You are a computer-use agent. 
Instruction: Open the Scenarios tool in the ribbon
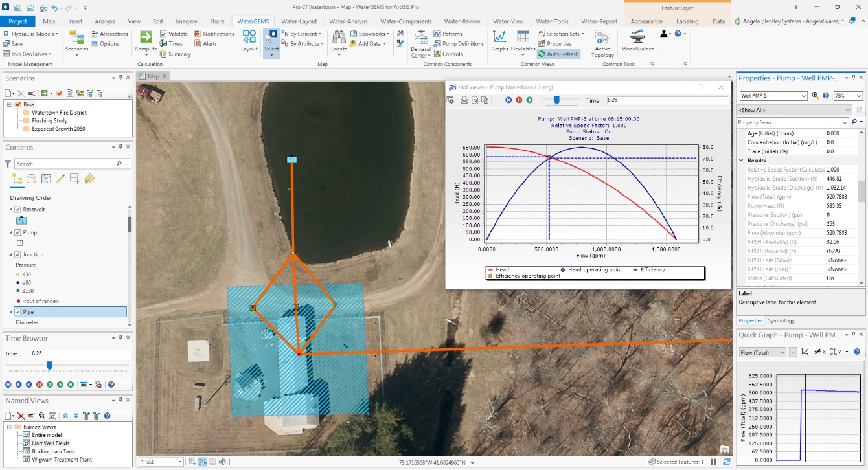point(76,40)
